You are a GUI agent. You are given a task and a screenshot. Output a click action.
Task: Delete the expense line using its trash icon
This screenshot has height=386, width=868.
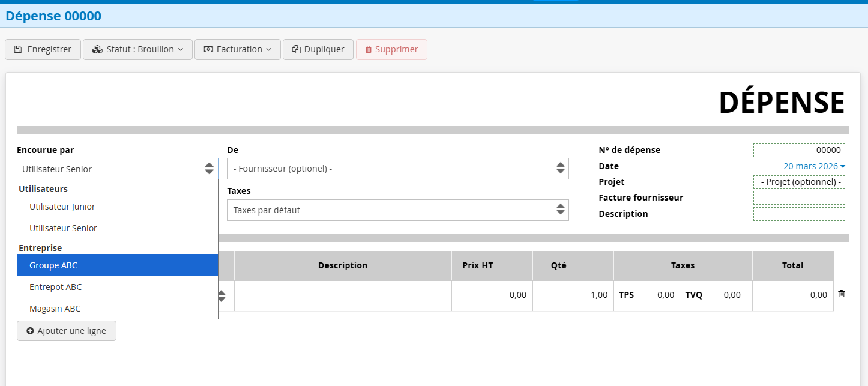click(841, 294)
